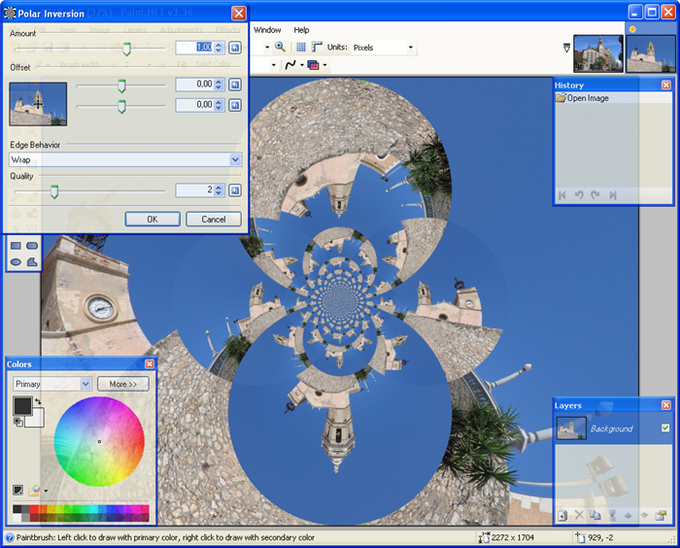Image resolution: width=680 pixels, height=548 pixels.
Task: Select the Background layer row
Action: (x=613, y=428)
